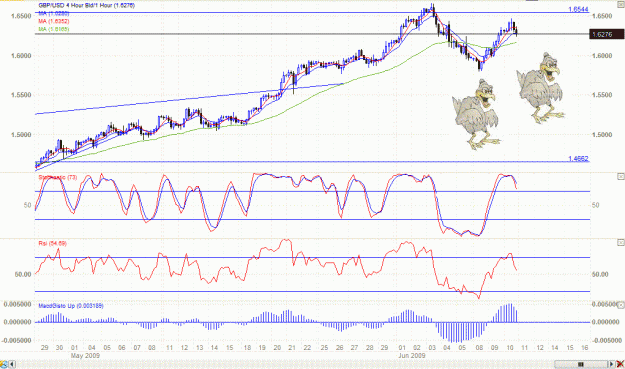Close the MacdHisto indicator panel
Image resolution: width=625 pixels, height=369 pixels.
pyautogui.click(x=621, y=305)
